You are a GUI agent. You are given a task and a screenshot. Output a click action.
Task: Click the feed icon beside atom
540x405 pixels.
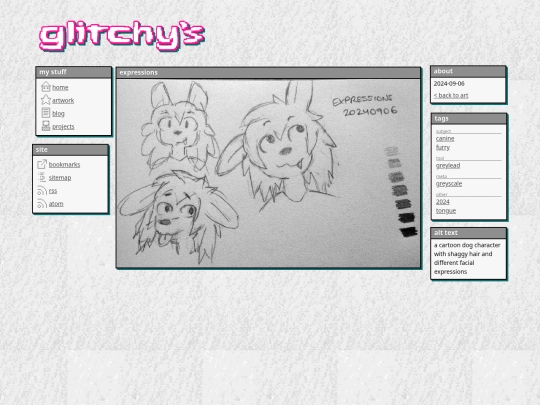(42, 203)
